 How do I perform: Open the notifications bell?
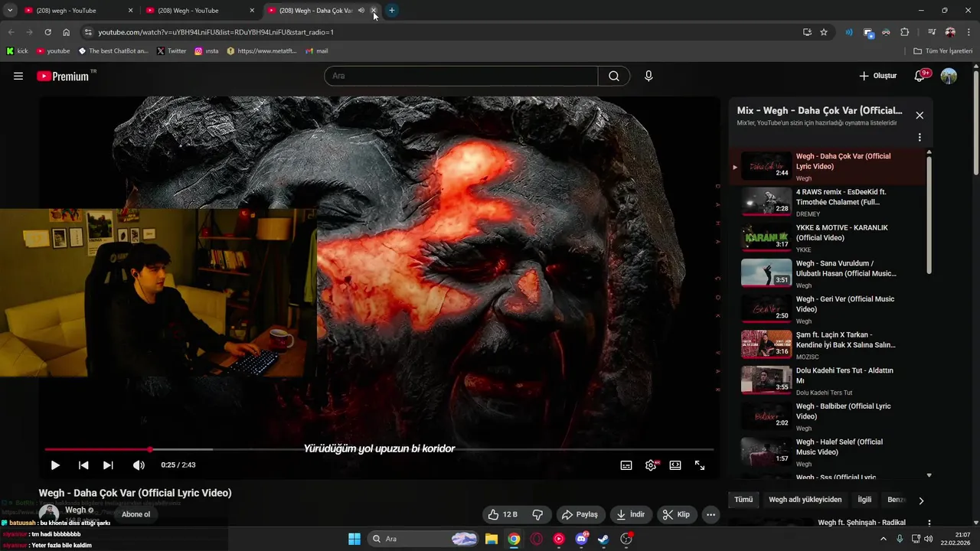pyautogui.click(x=920, y=76)
